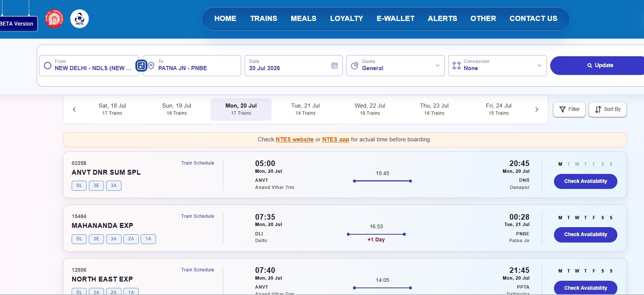Open the E-WALLET menu
644x295 pixels.
click(x=396, y=18)
